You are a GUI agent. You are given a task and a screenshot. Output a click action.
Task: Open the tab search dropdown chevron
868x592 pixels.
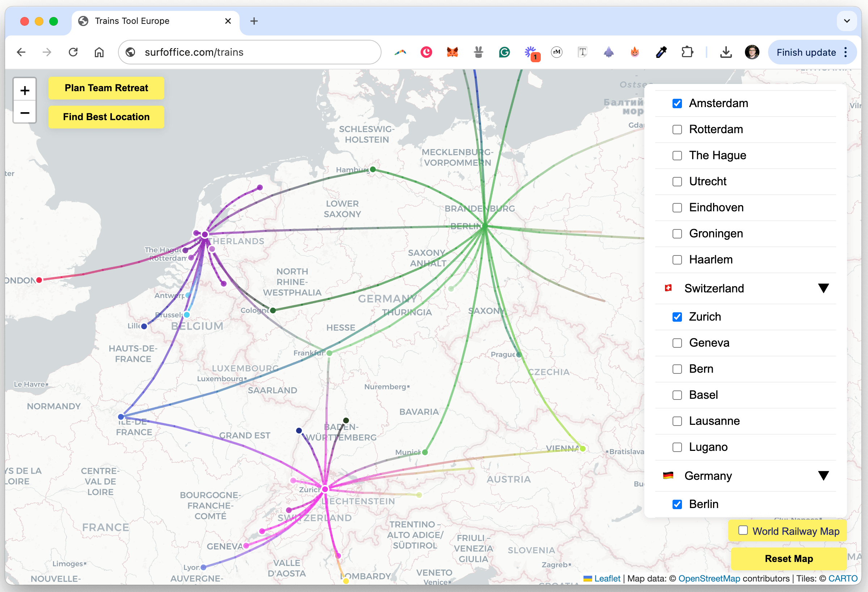click(847, 21)
